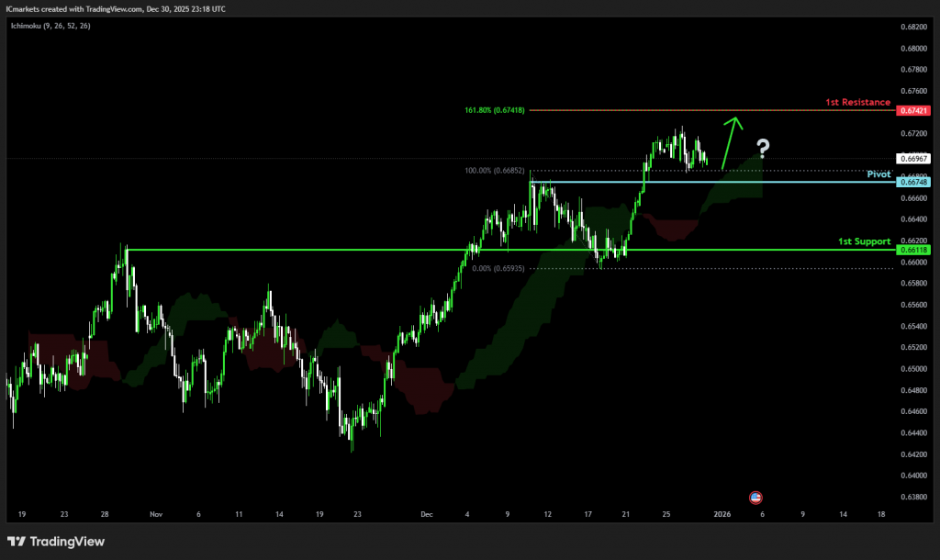Viewport: 940px width, 560px height.
Task: Select the 100.00% (0.66852) Fibonacci label
Action: point(495,170)
